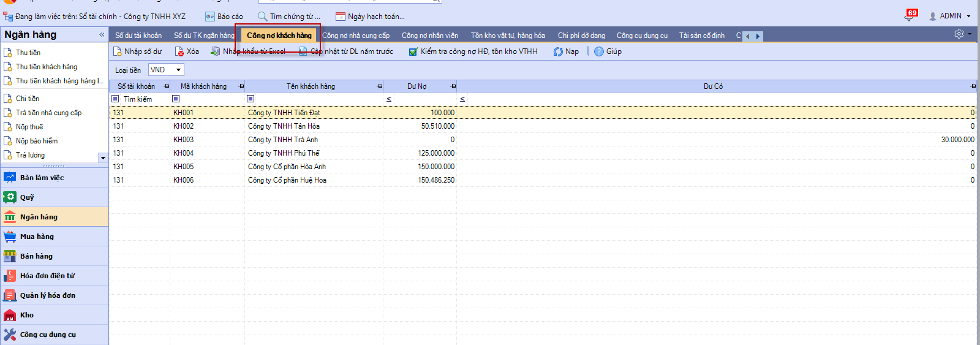Pin the Dư Có column
Image resolution: width=980 pixels, height=345 pixels.
(973, 86)
